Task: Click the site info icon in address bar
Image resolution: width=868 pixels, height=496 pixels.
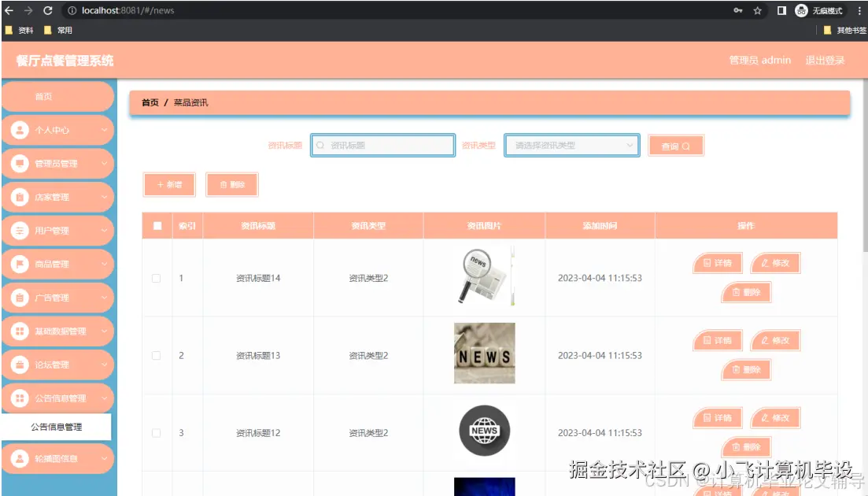Action: click(72, 10)
